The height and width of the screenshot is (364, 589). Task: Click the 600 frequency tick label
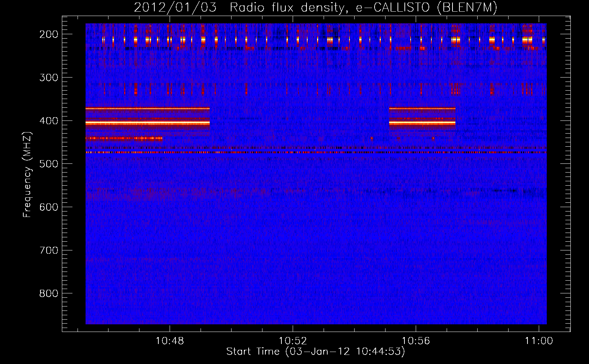click(x=48, y=207)
